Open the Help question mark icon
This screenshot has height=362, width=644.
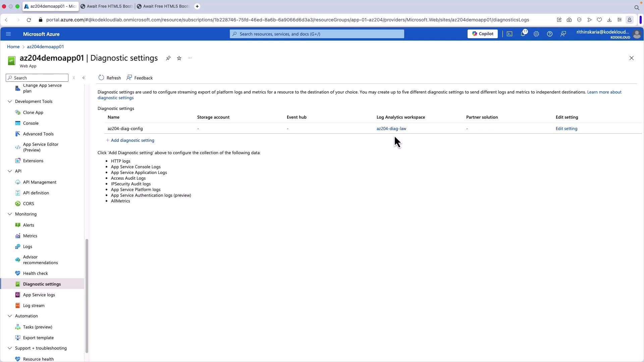(549, 34)
